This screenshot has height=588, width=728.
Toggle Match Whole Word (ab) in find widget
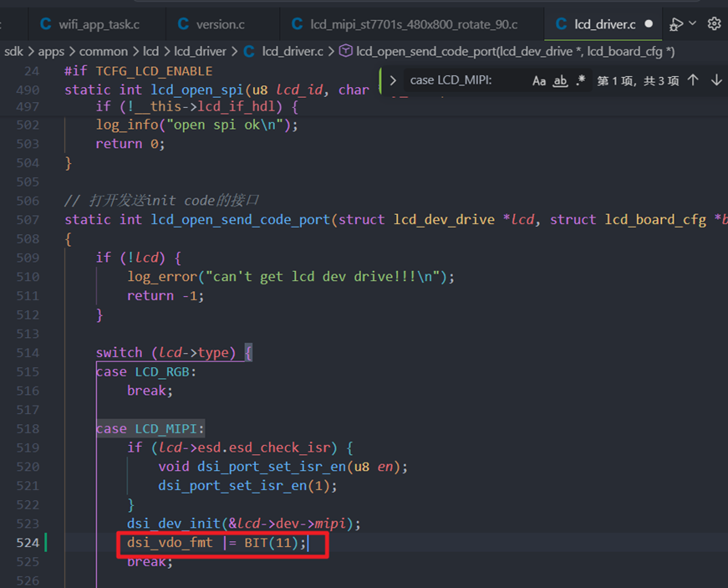(560, 81)
